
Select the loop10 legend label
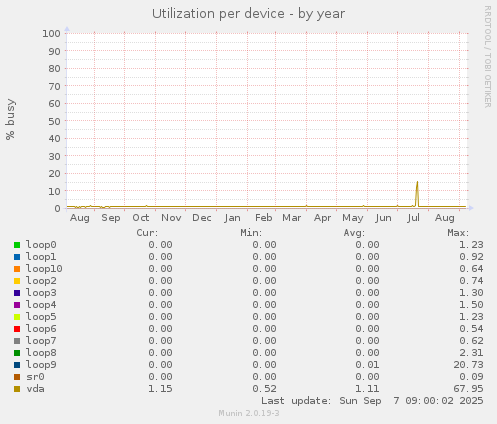click(x=44, y=269)
